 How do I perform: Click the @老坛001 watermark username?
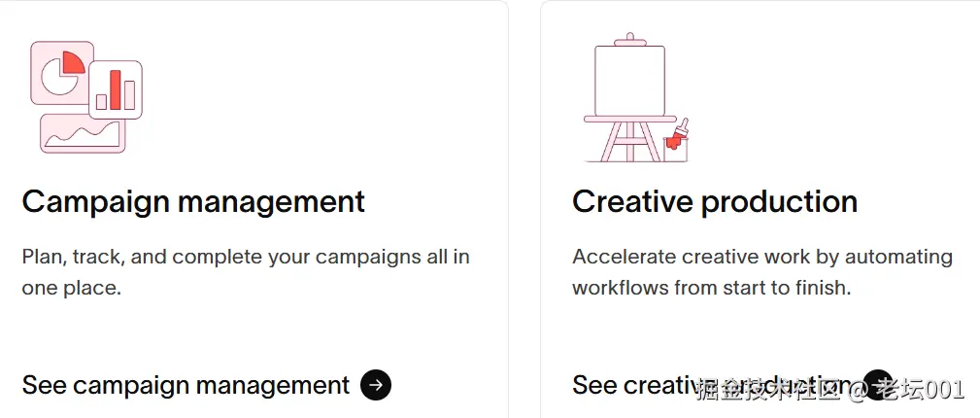point(907,391)
